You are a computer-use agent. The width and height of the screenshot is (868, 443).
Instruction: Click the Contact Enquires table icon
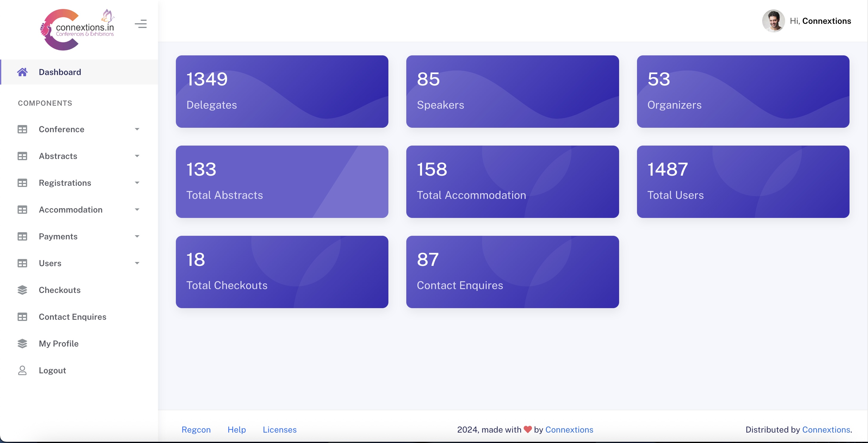pyautogui.click(x=22, y=317)
